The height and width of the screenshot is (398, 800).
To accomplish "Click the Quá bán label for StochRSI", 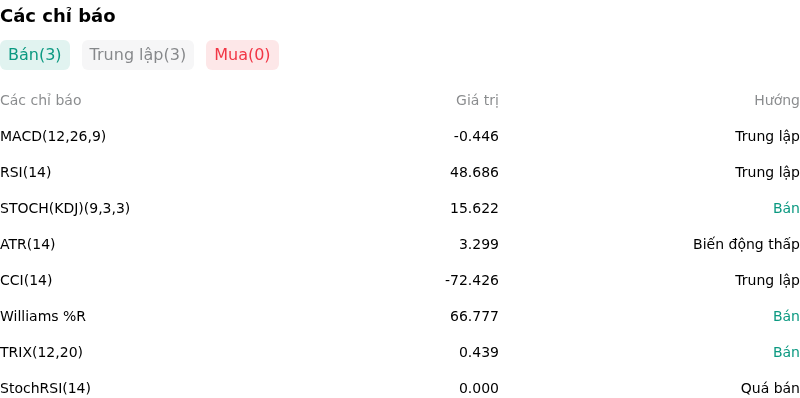I will pos(770,388).
